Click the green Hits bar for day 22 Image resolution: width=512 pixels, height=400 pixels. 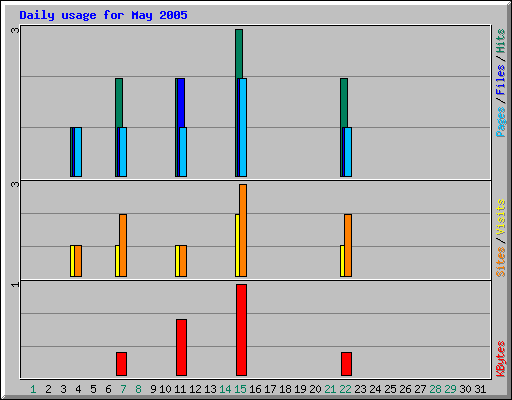click(x=344, y=103)
